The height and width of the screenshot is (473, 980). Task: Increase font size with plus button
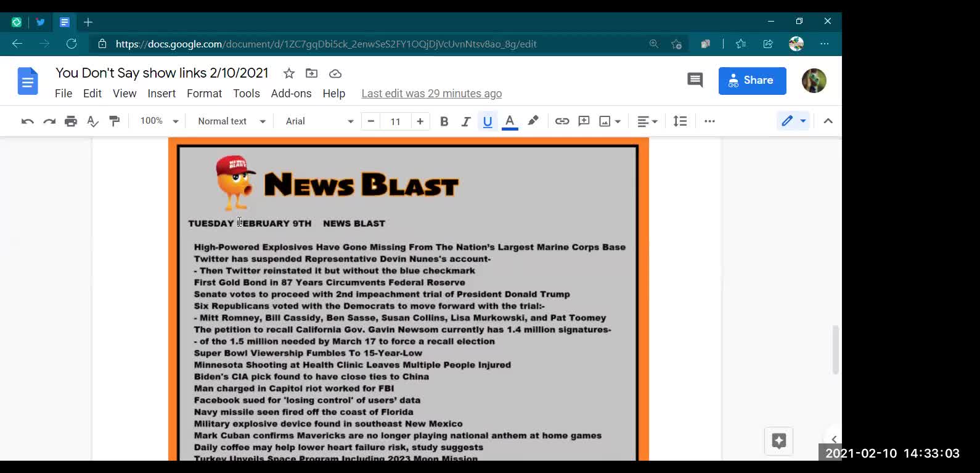point(420,121)
